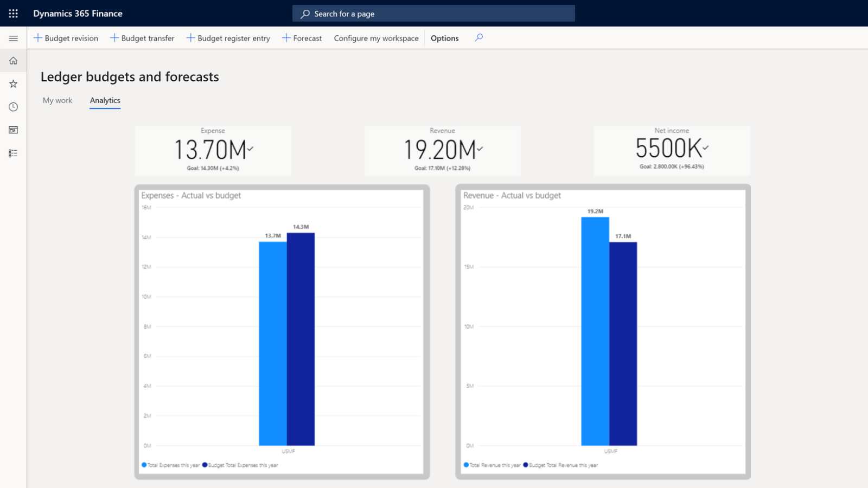Open Modules list icon in the sidebar
Screen dimensions: 868x488
pos(13,153)
